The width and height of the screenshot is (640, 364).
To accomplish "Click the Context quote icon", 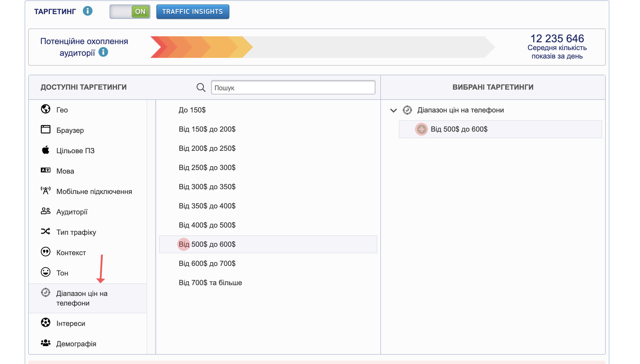I will click(x=46, y=252).
